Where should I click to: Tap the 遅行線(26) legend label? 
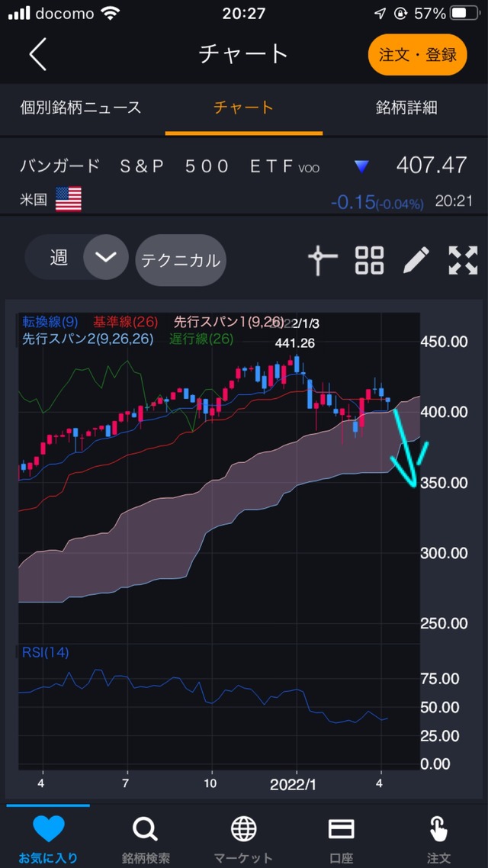201,339
